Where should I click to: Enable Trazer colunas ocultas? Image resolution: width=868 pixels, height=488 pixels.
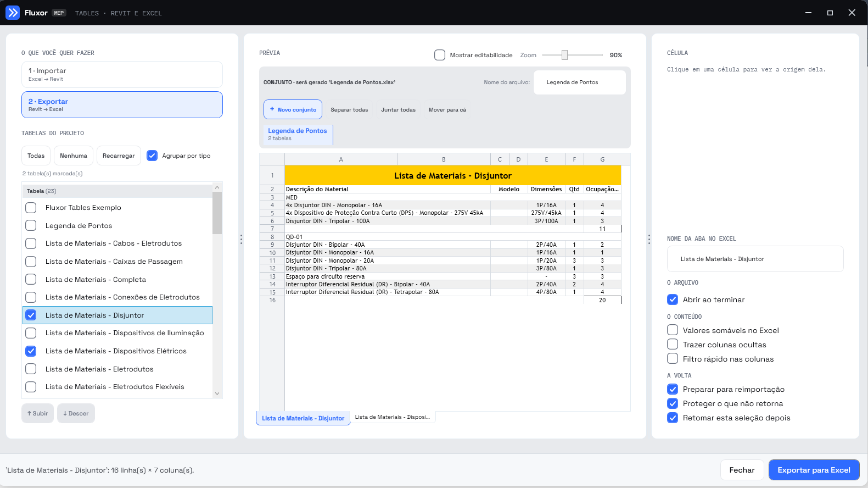(673, 344)
